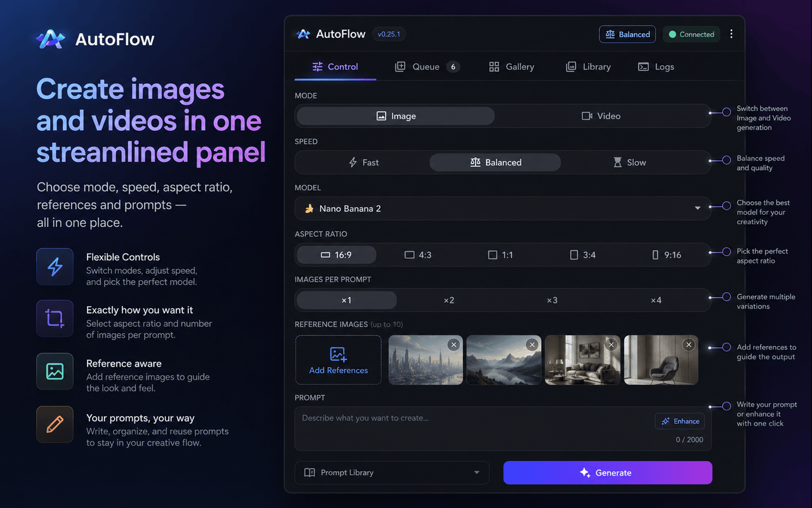Choose the 3:4 aspect ratio

[582, 255]
